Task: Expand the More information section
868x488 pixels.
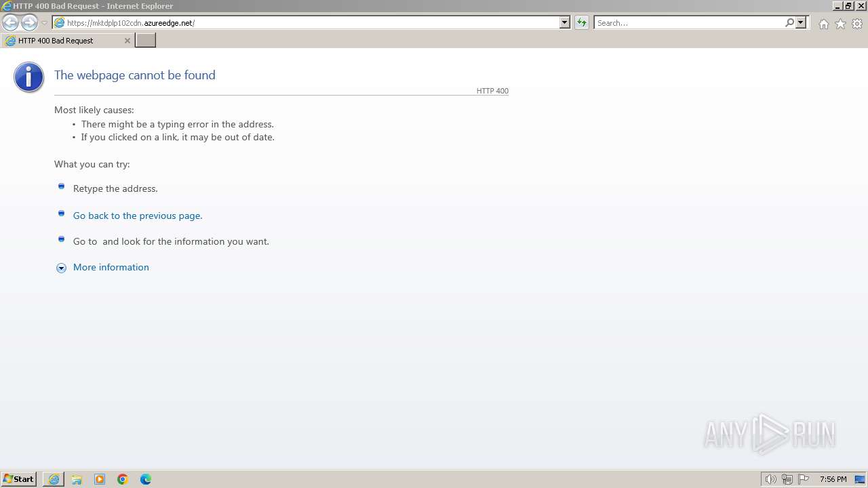Action: [61, 268]
